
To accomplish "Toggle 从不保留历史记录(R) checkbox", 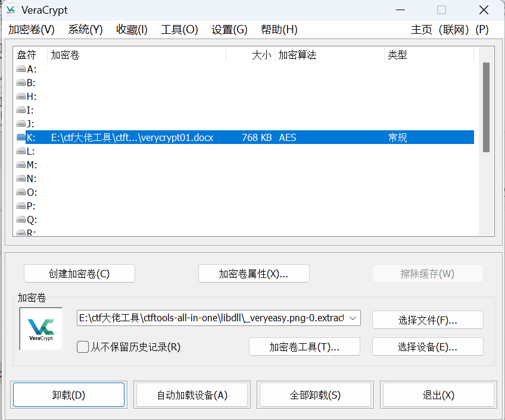I will (83, 347).
